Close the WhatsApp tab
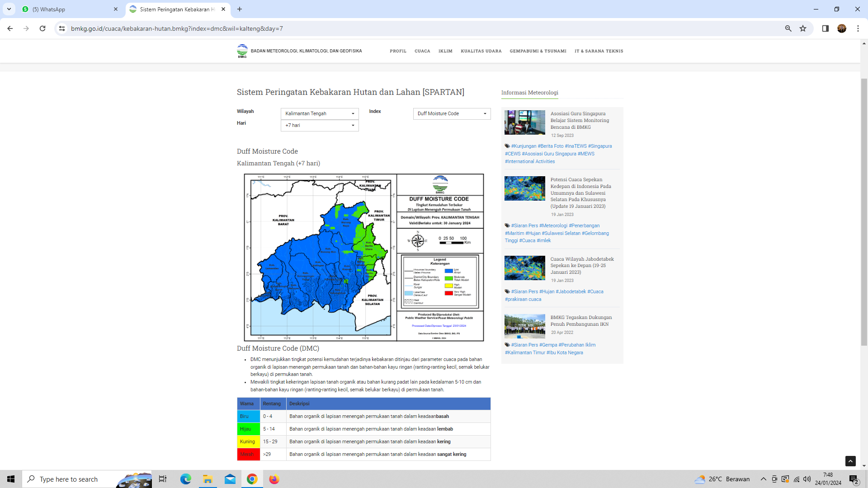The height and width of the screenshot is (488, 868). point(116,9)
